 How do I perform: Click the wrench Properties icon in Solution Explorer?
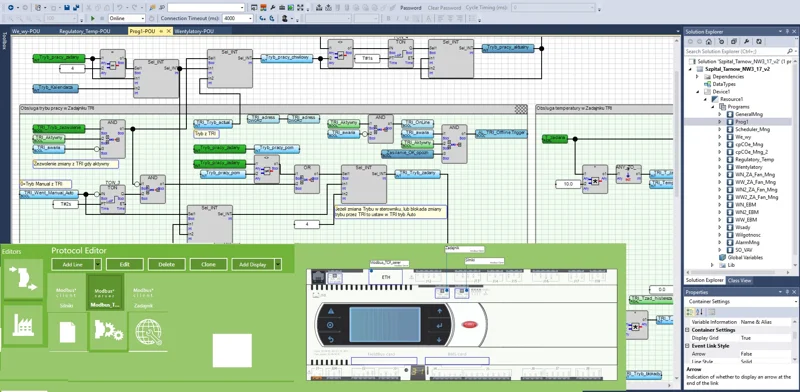[x=746, y=42]
